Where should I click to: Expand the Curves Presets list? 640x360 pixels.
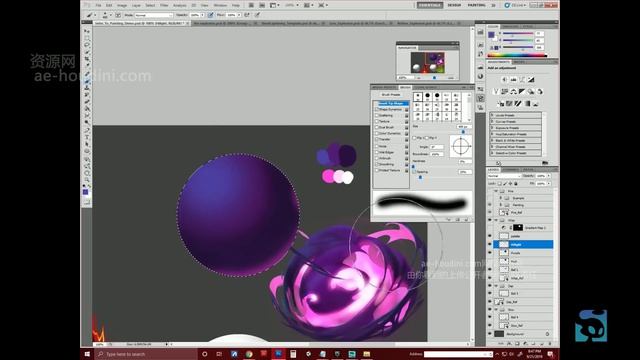point(492,122)
